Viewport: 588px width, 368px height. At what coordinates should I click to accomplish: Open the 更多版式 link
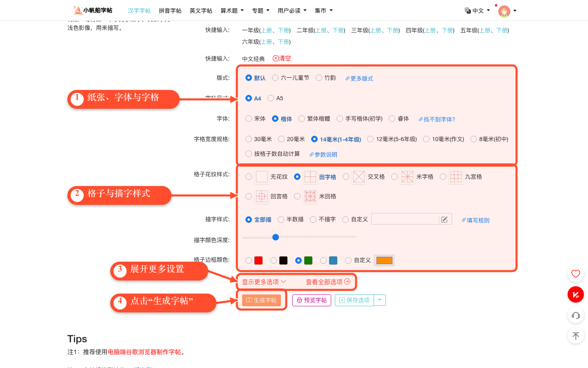[x=359, y=78]
